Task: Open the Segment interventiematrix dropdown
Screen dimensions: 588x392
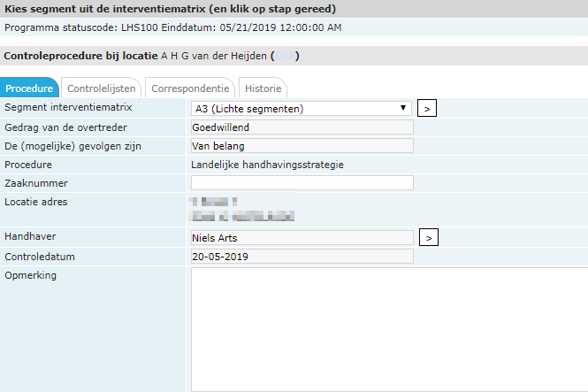Action: [302, 109]
